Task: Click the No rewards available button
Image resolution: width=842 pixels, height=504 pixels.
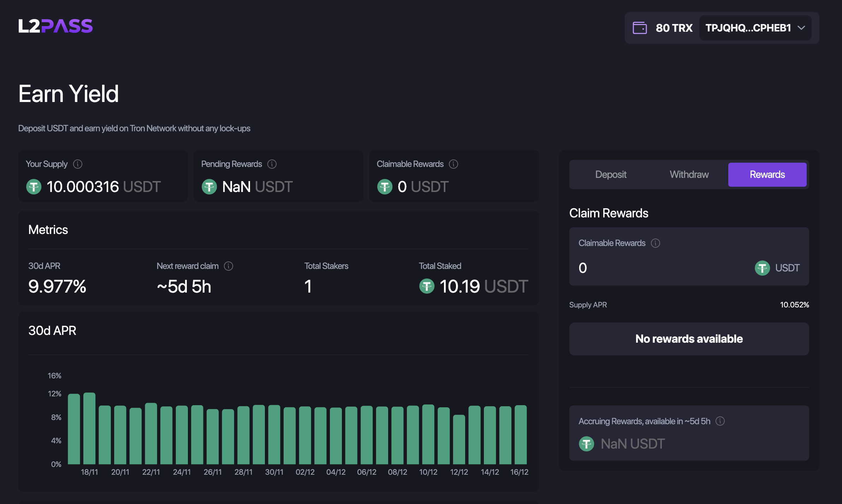Action: (689, 339)
